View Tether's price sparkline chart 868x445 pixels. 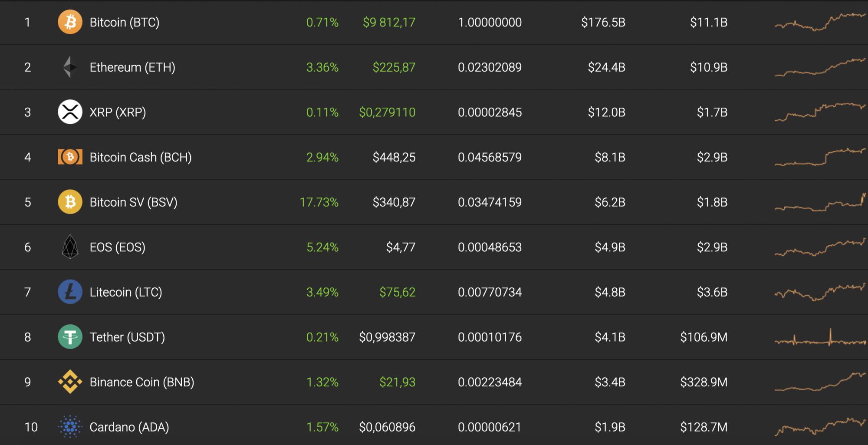(820, 337)
